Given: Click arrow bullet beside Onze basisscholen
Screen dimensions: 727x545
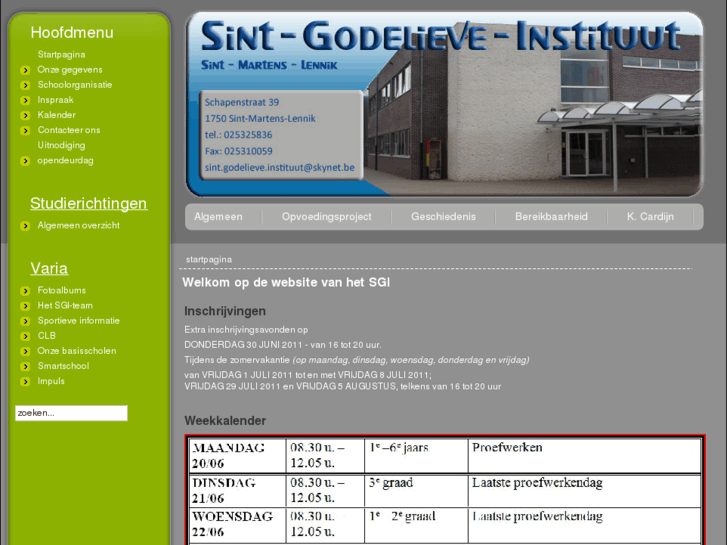Looking at the screenshot, I should pos(25,352).
